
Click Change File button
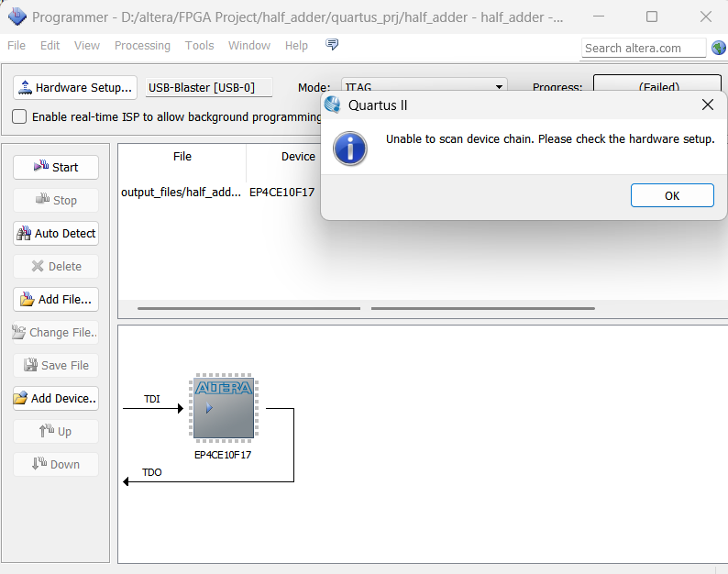pos(56,332)
